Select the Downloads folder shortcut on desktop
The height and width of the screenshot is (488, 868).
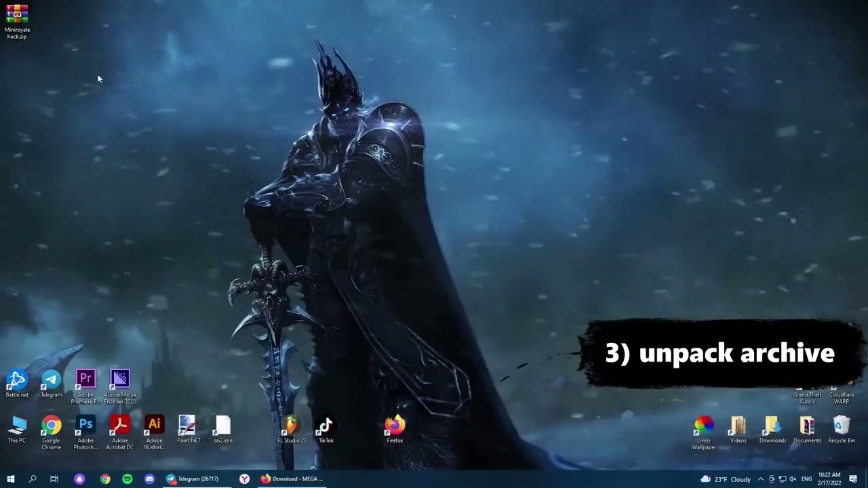(772, 430)
